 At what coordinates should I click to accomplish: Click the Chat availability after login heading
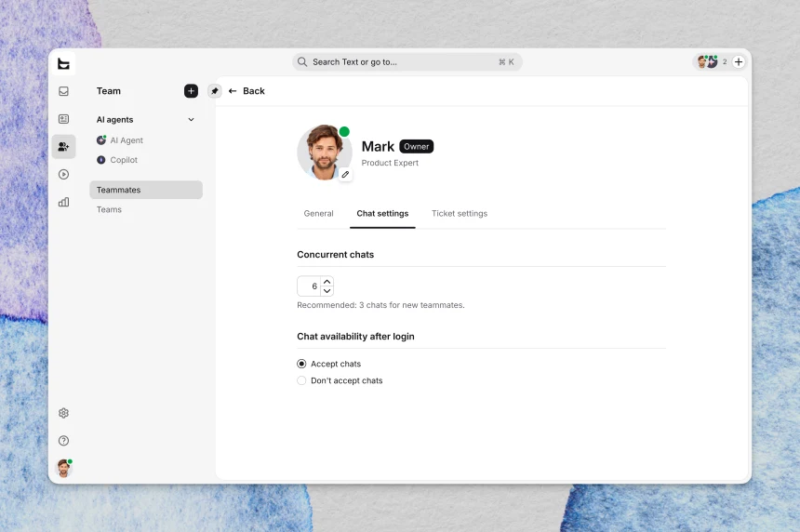(355, 337)
